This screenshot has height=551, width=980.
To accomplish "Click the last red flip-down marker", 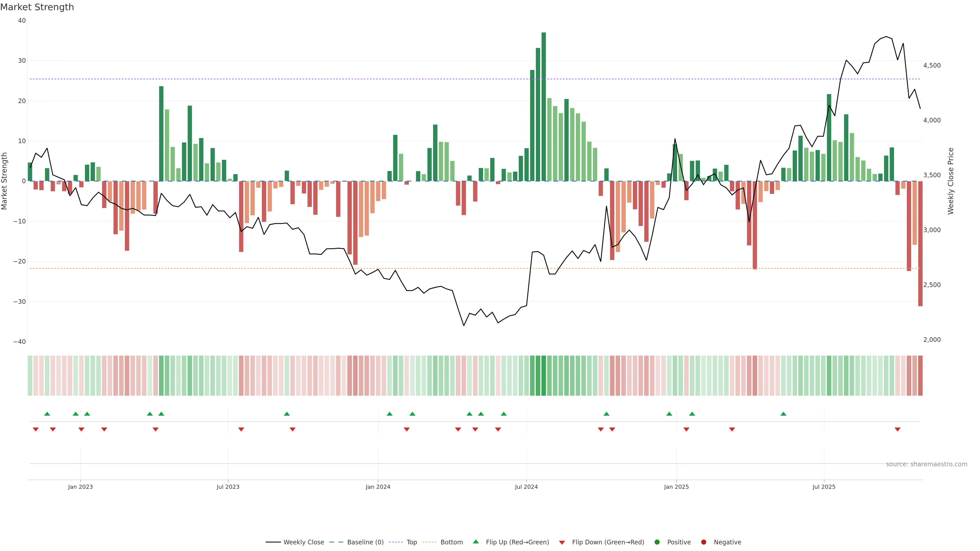I will point(898,429).
